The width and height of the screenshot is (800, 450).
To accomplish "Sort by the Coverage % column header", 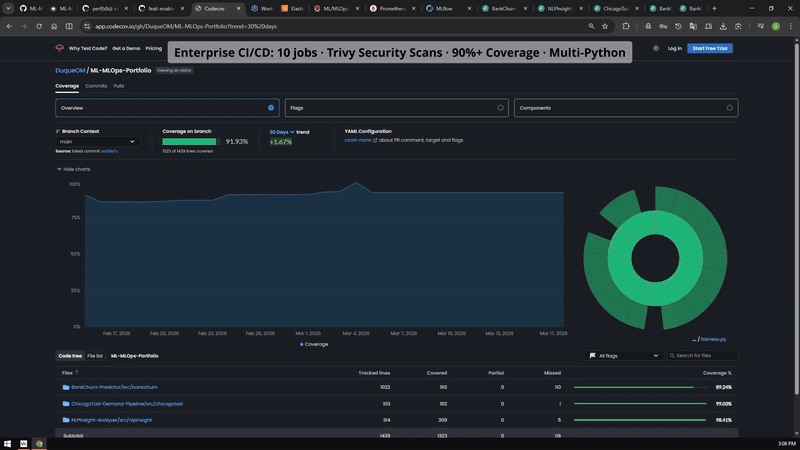I will 717,373.
